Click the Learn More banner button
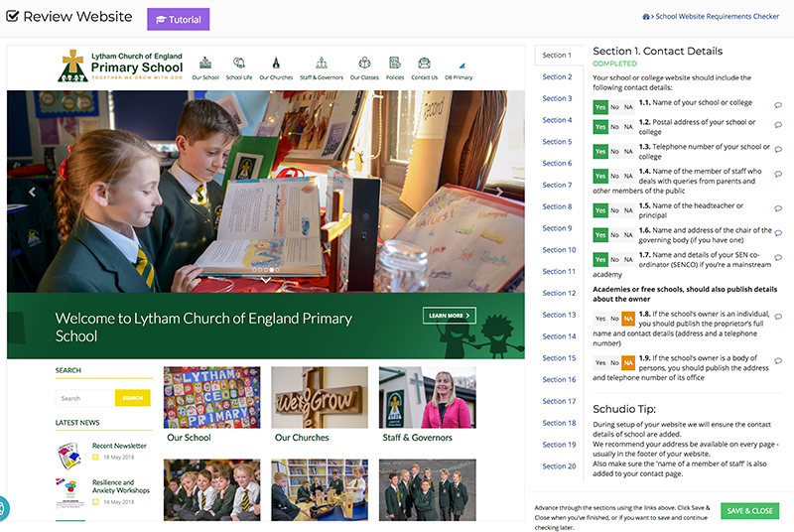The width and height of the screenshot is (794, 532). pyautogui.click(x=450, y=316)
